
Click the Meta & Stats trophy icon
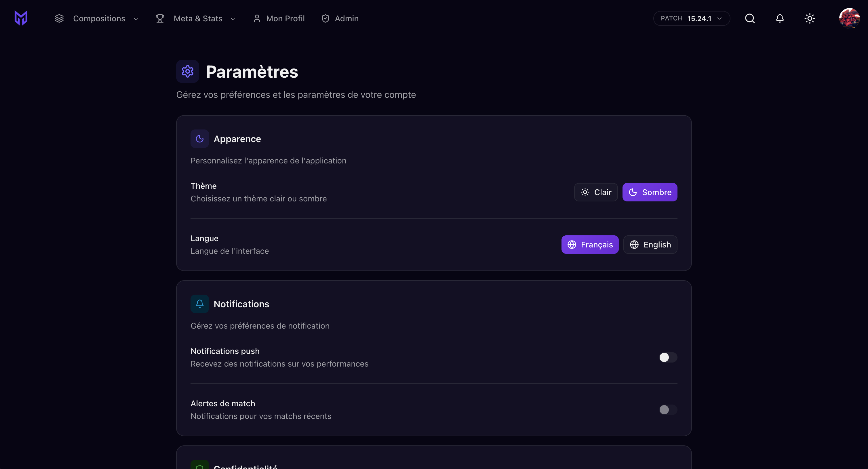pos(160,18)
